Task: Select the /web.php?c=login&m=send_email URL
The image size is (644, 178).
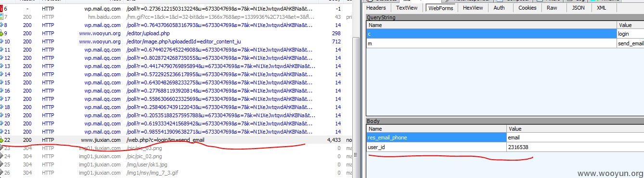Action: [x=165, y=140]
